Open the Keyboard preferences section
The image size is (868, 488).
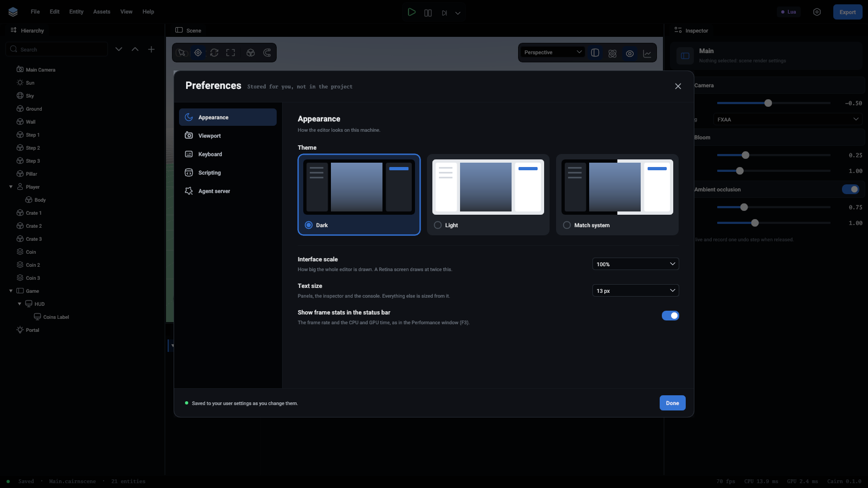[x=228, y=154]
